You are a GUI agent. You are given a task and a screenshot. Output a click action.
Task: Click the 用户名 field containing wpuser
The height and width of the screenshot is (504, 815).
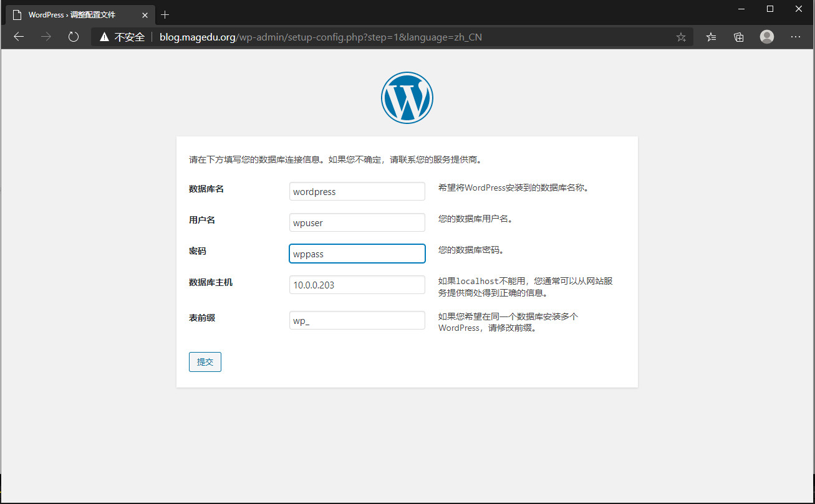click(357, 222)
